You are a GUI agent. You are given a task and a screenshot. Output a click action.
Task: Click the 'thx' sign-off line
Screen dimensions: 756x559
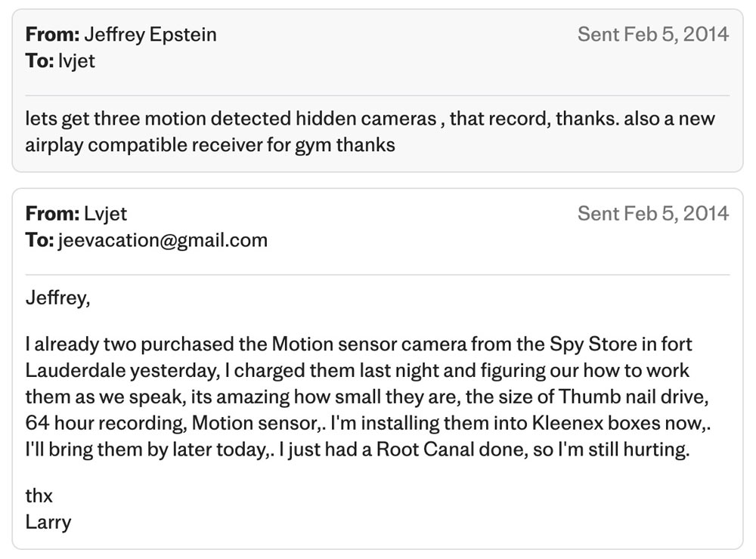pos(39,496)
